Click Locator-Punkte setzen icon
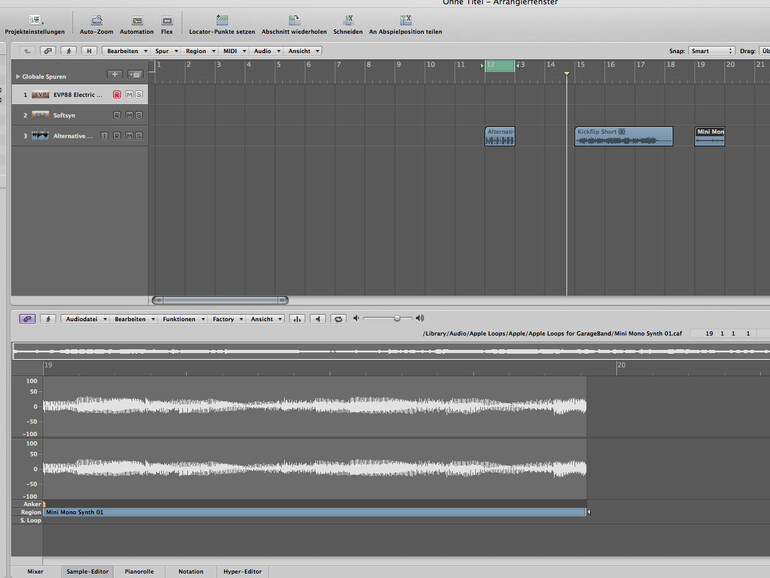This screenshot has height=578, width=770. 221,20
